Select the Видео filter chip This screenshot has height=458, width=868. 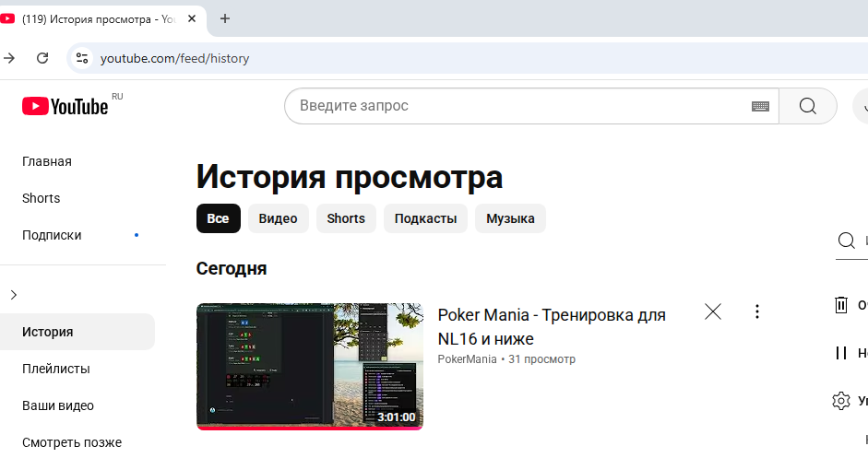(278, 218)
